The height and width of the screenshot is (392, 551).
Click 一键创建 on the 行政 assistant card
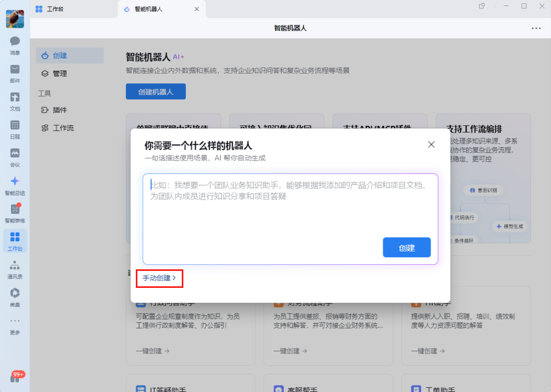[153, 351]
